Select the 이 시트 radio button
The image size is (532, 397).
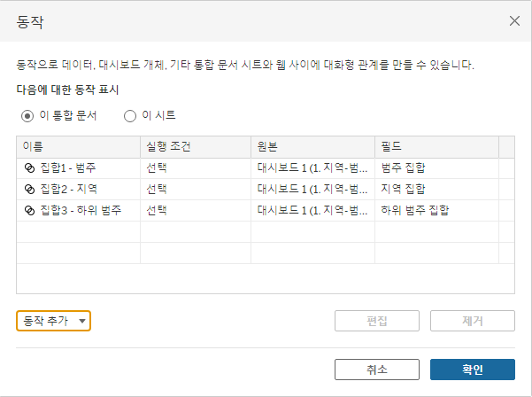[x=130, y=116]
